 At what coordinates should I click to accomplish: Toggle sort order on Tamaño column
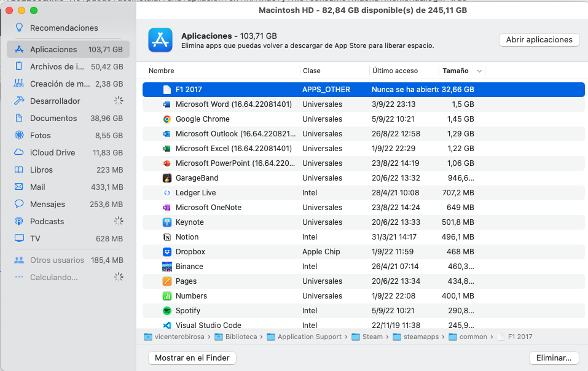click(x=461, y=71)
